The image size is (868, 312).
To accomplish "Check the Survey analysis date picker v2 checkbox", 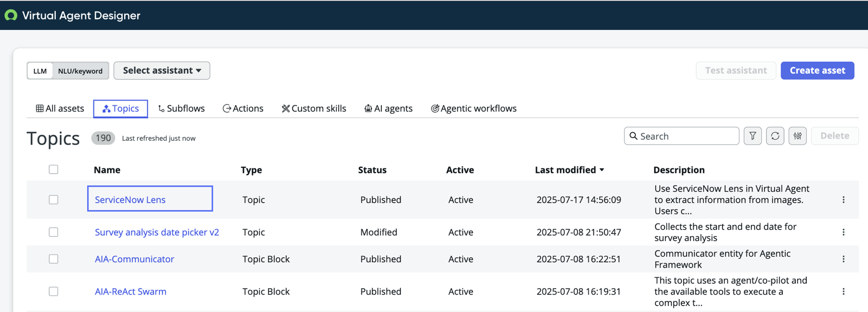I will pos(53,232).
